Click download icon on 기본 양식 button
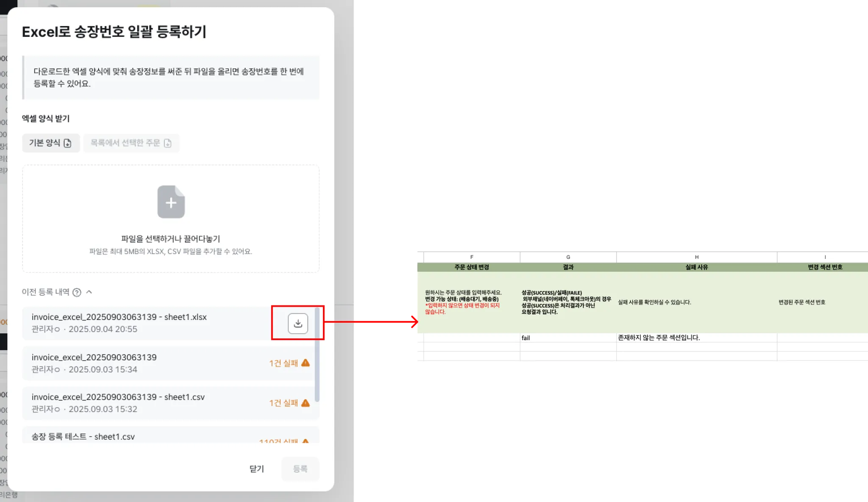This screenshot has width=868, height=502. [x=67, y=143]
